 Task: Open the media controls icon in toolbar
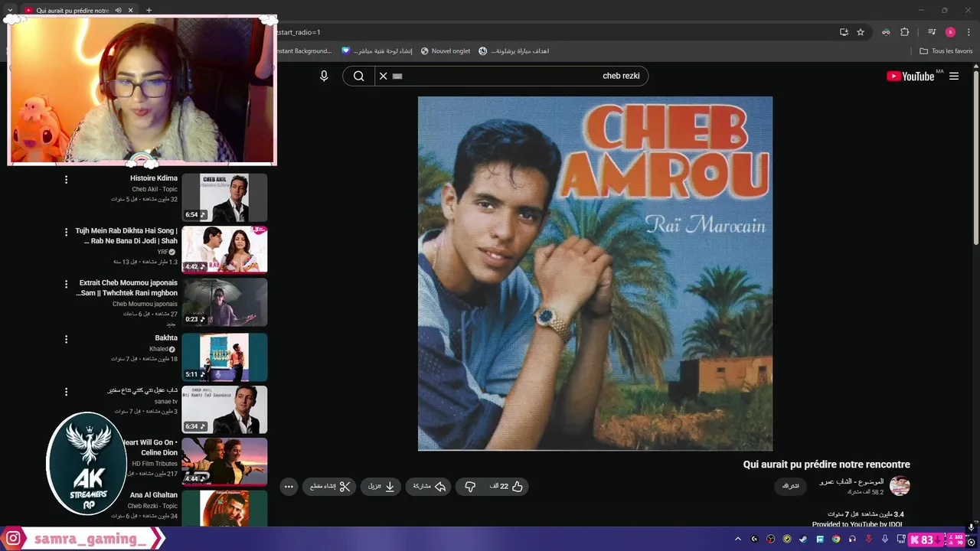click(932, 32)
